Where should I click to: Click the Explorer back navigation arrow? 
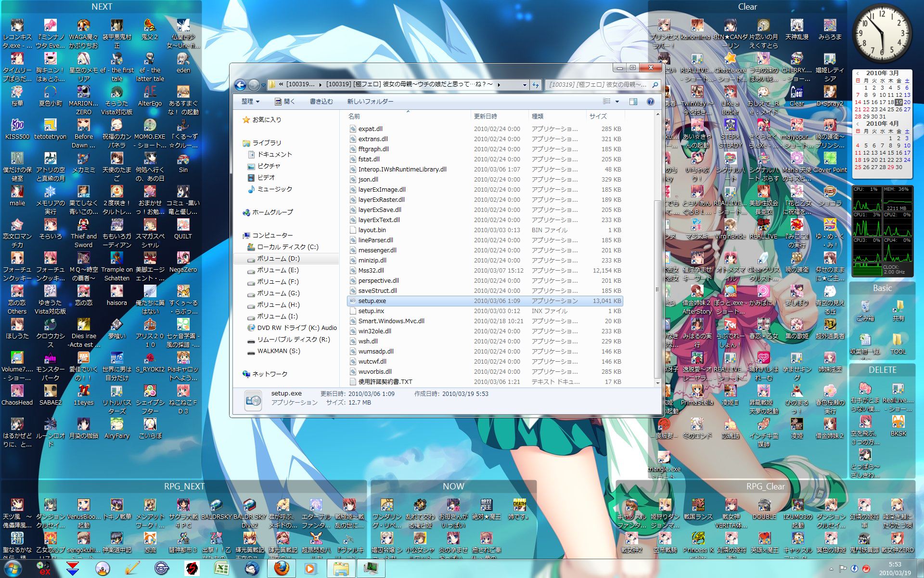click(240, 85)
